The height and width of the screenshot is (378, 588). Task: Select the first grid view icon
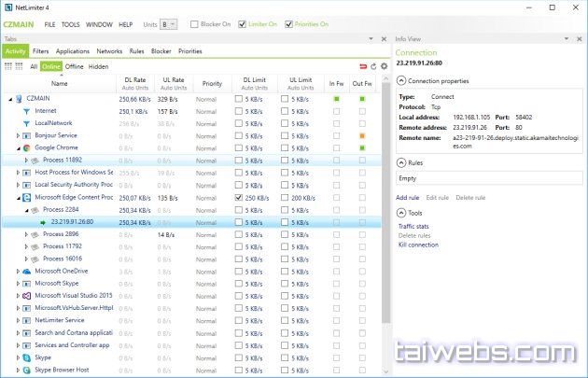(8, 66)
